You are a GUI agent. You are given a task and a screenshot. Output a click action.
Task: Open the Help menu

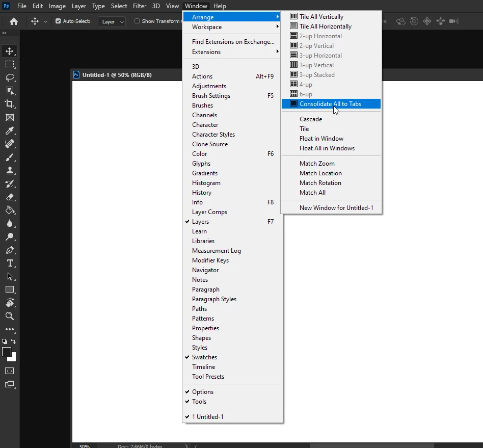tap(220, 6)
